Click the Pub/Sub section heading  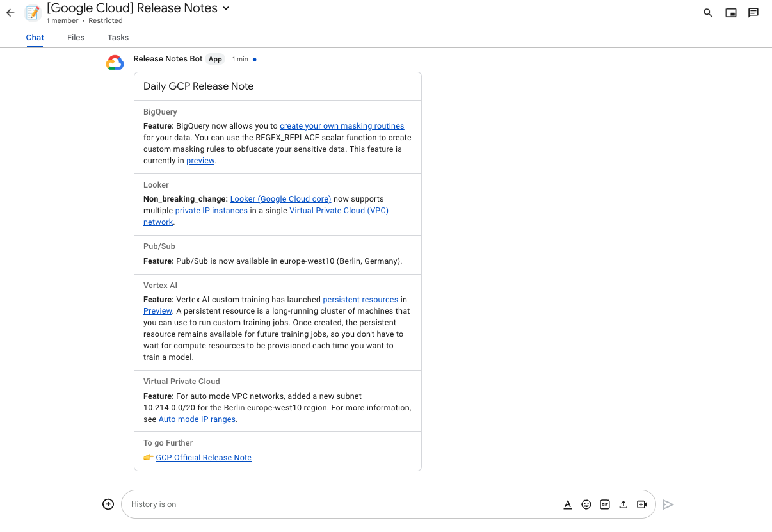pyautogui.click(x=159, y=246)
